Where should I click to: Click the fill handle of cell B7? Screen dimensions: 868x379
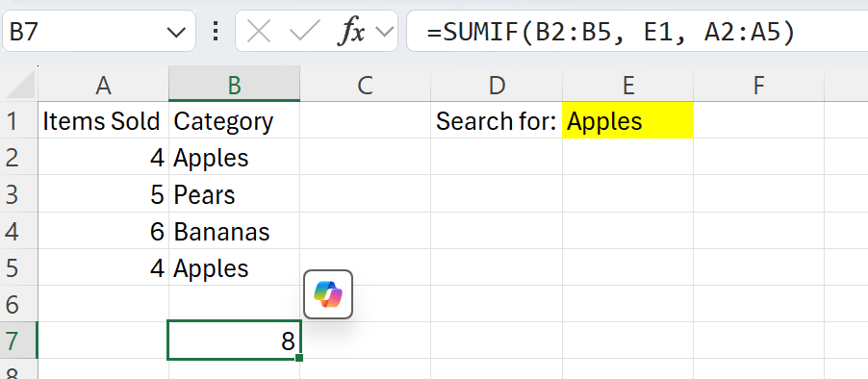299,359
